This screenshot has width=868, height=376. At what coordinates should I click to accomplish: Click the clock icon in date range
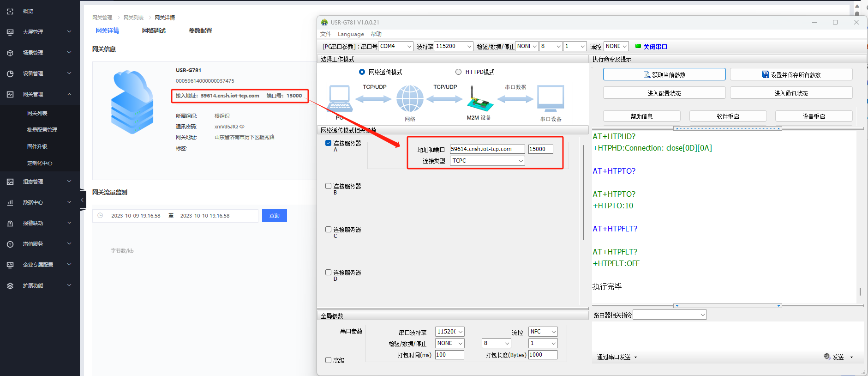click(100, 216)
